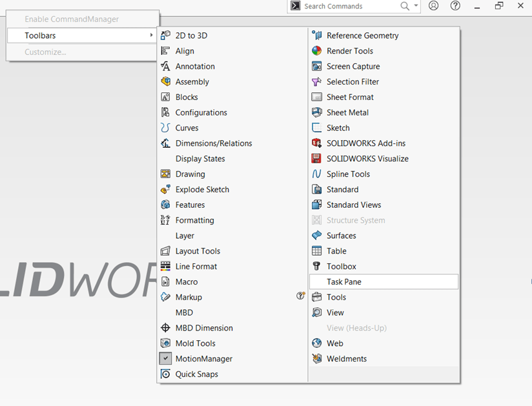The width and height of the screenshot is (532, 406).
Task: Click the Spline Tools icon
Action: (316, 174)
